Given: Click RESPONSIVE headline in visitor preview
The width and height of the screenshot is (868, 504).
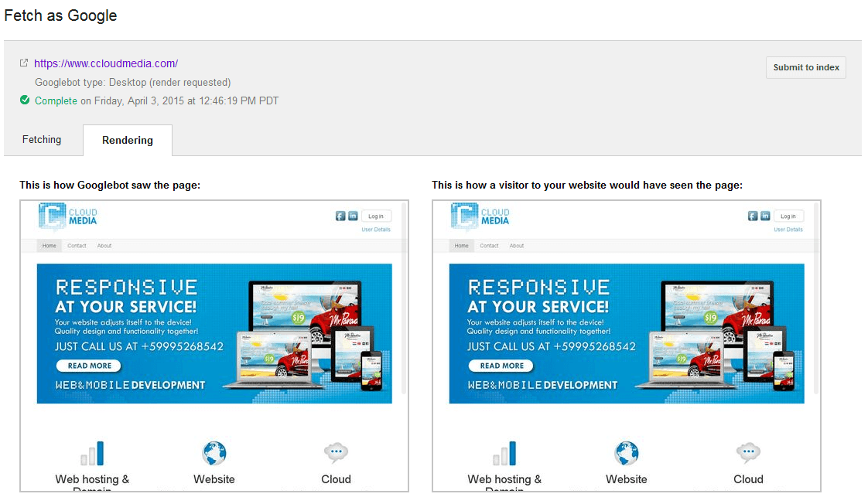Looking at the screenshot, I should click(538, 287).
